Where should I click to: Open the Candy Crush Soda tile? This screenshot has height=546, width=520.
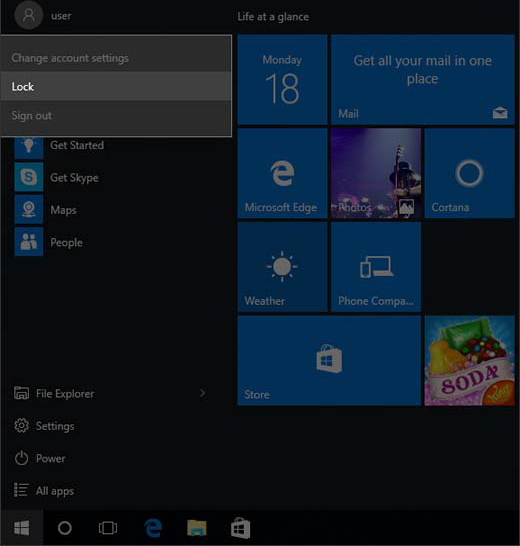(x=469, y=360)
